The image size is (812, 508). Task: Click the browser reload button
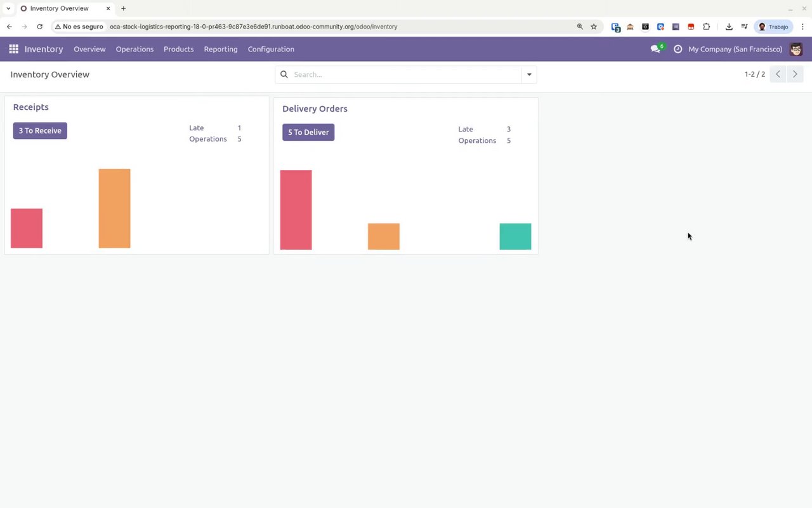coord(39,27)
